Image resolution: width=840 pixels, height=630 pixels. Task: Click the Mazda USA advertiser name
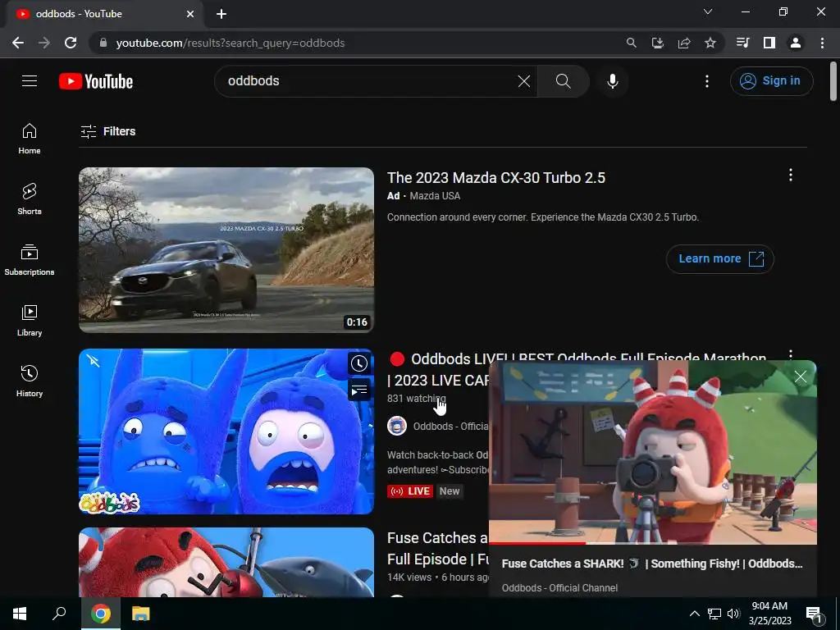pyautogui.click(x=435, y=196)
